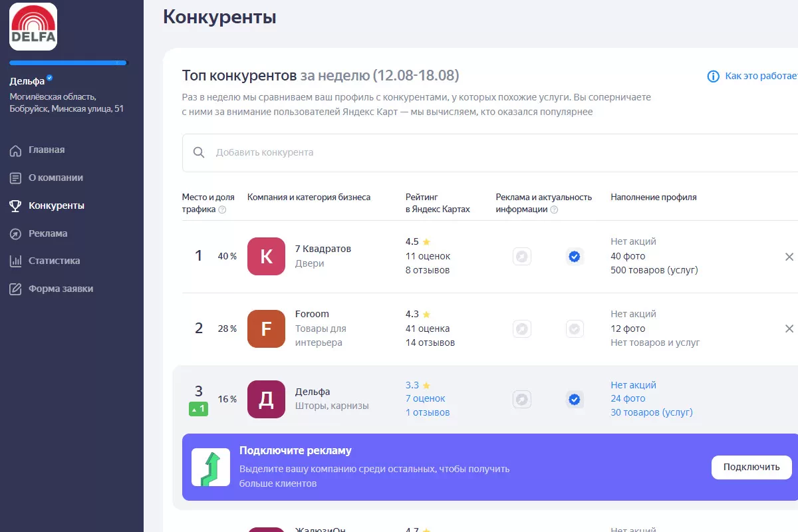Click the ad status icon in Дельфа row
This screenshot has height=532, width=798.
tap(522, 399)
